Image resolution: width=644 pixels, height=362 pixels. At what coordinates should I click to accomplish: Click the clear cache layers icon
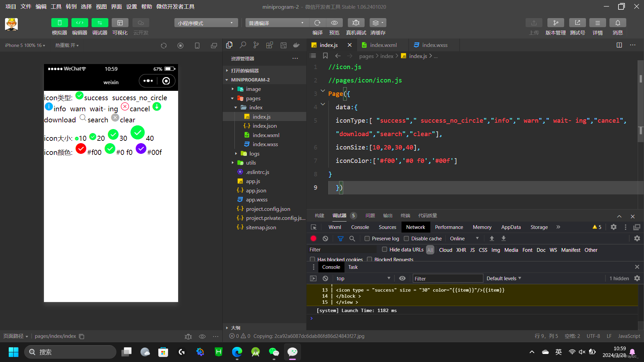(x=378, y=23)
